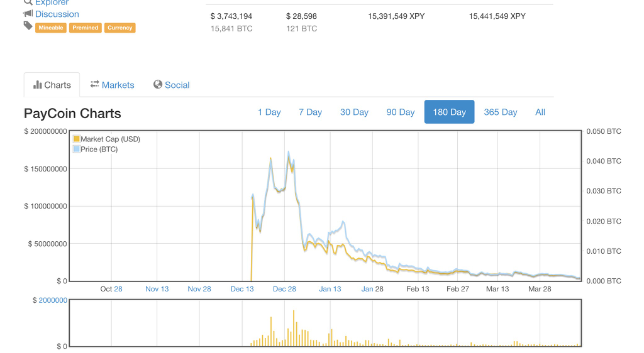This screenshot has width=644, height=353.
Task: Click the $ 2000000 volume axis label
Action: [50, 300]
